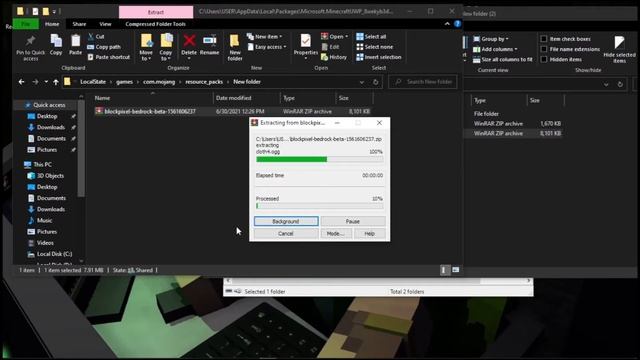Open the blue Help question icon

coord(458,24)
